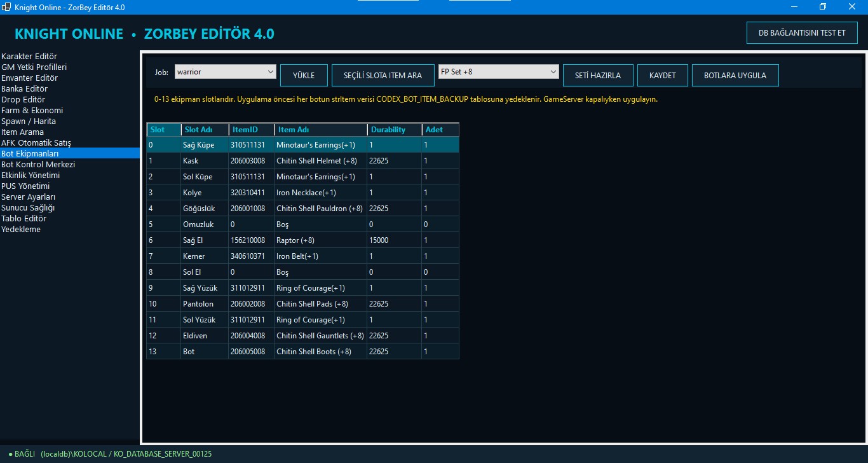This screenshot has height=463, width=868.
Task: Click Iron Necklace(+1) cell
Action: (321, 192)
